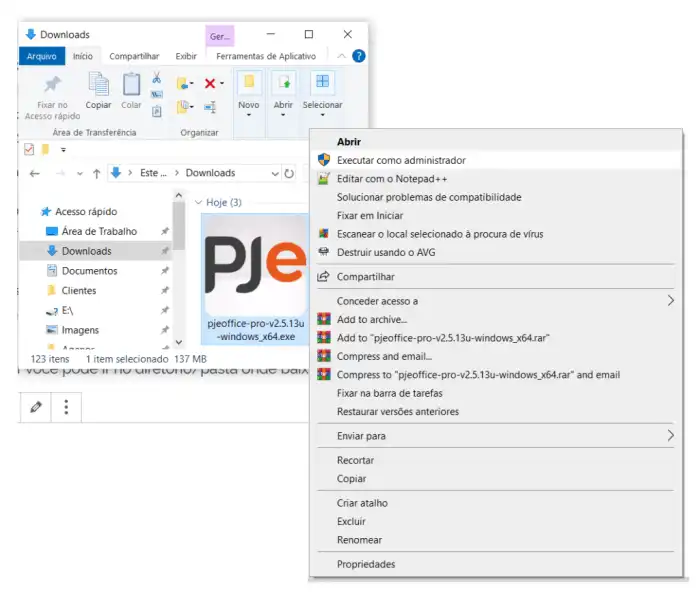Screen dimensions: 700x594
Task: Select Solucionar problemas de compatibilidade
Action: tap(496, 197)
